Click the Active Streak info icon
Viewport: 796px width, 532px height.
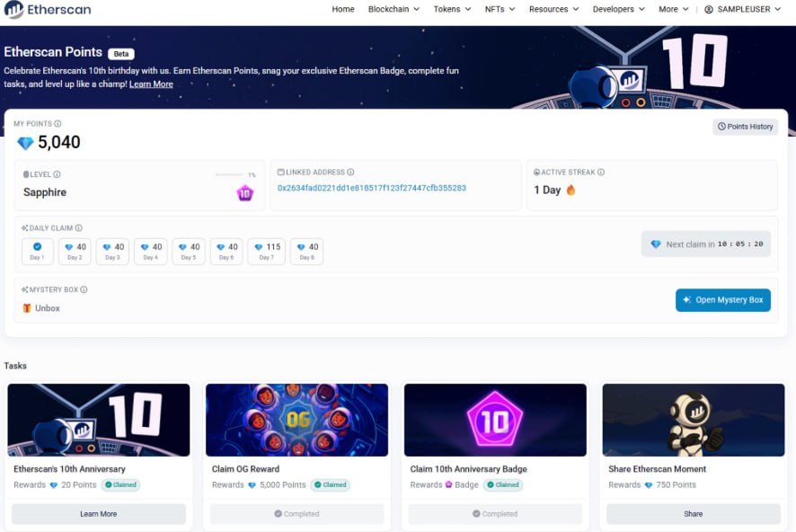pyautogui.click(x=600, y=172)
